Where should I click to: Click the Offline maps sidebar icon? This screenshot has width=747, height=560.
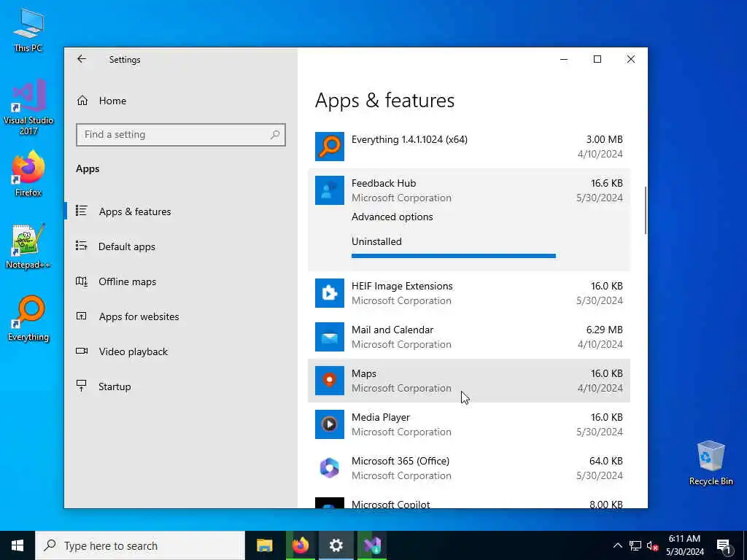[82, 281]
